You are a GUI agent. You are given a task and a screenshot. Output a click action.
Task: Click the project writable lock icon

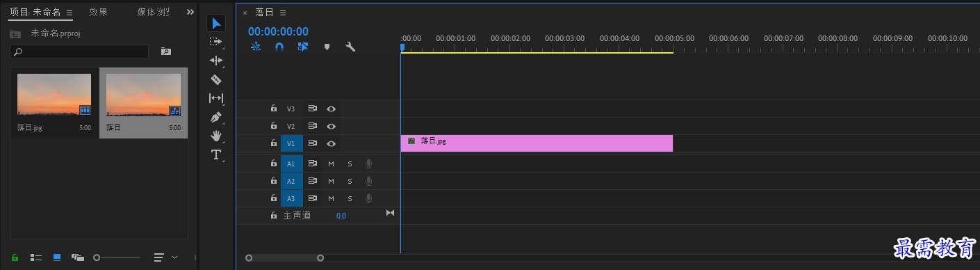pyautogui.click(x=15, y=257)
